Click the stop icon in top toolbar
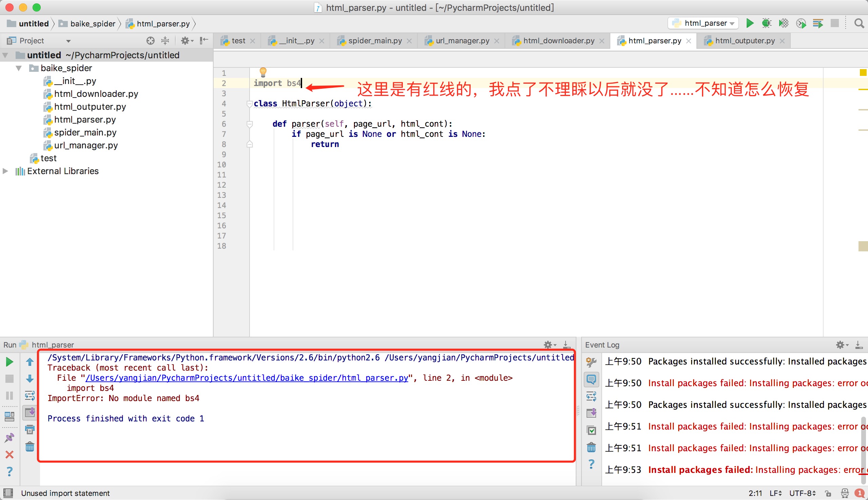 click(835, 23)
